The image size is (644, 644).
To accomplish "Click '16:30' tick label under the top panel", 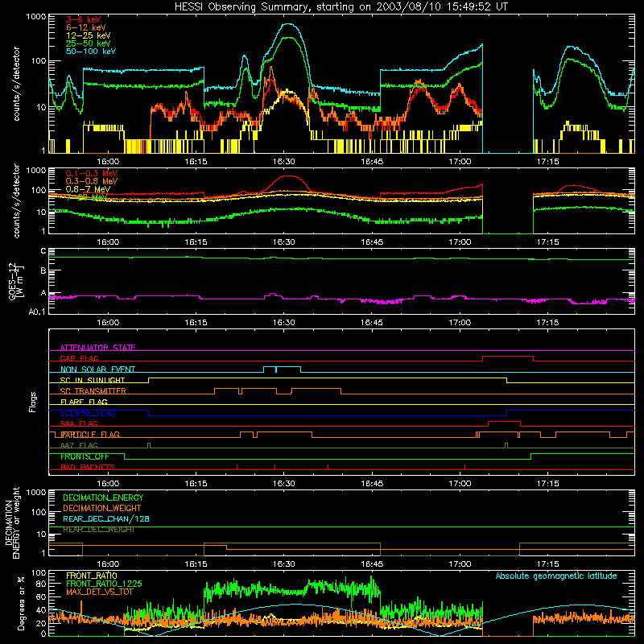I will (284, 162).
